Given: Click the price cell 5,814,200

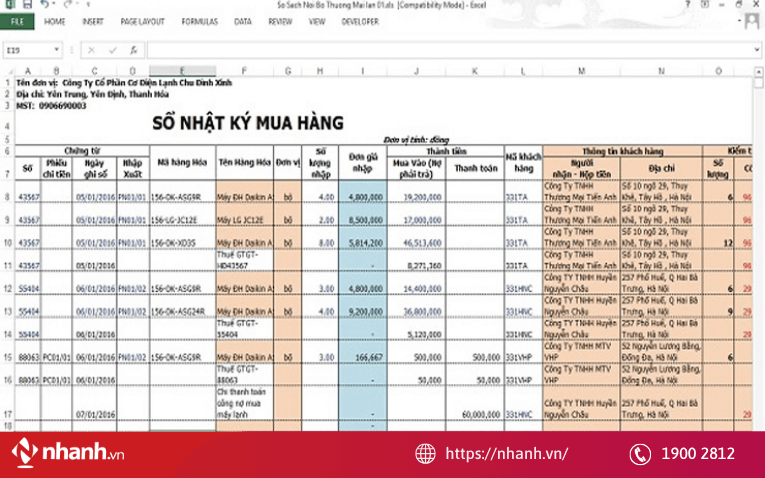Looking at the screenshot, I should 362,238.
